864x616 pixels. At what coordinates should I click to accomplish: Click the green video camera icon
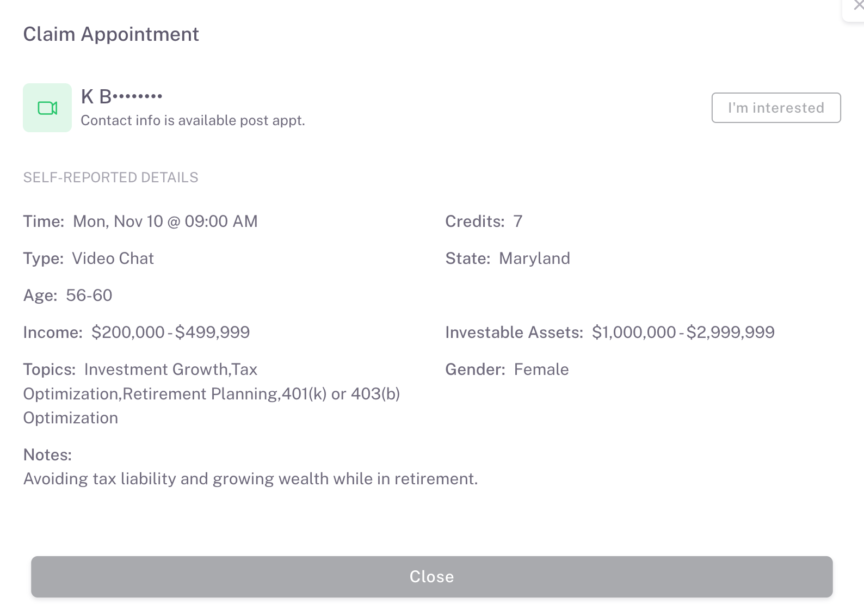[47, 108]
